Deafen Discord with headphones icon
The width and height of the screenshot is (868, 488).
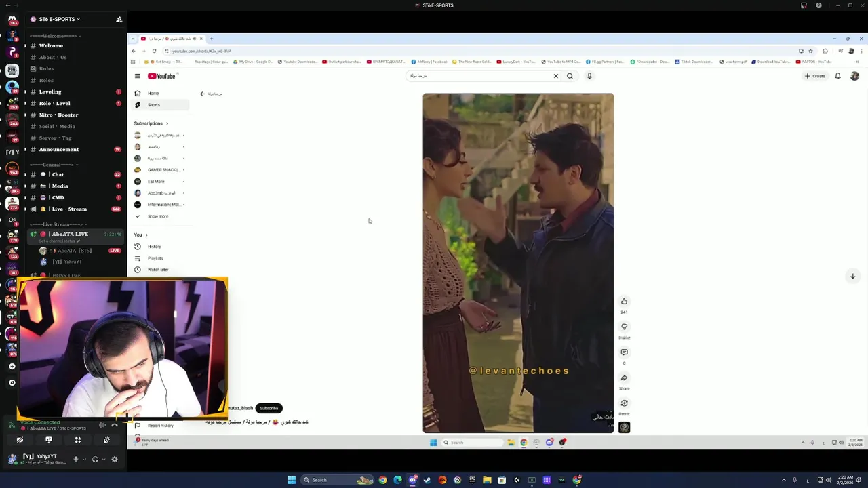(95, 460)
